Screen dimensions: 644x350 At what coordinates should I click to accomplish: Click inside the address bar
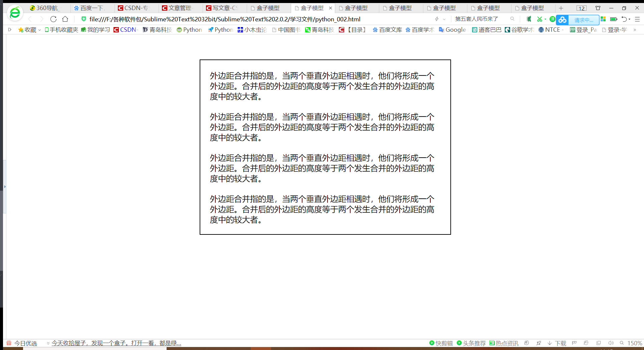click(234, 19)
